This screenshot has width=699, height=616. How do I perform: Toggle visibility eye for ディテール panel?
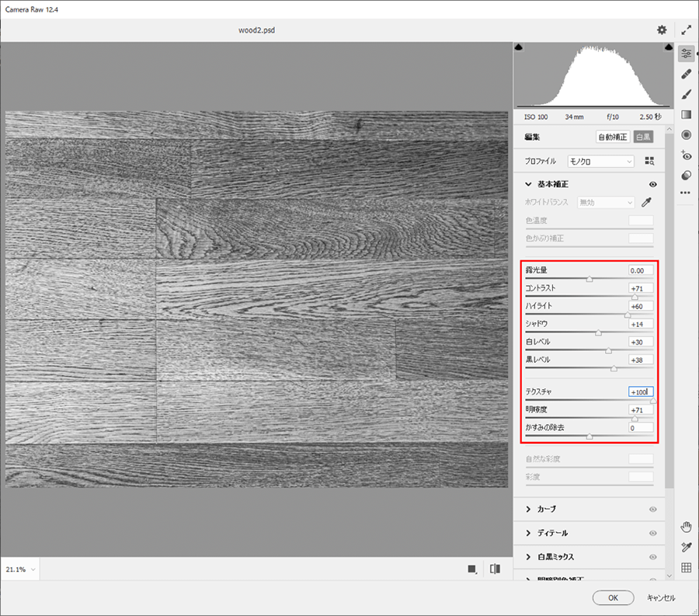(653, 533)
